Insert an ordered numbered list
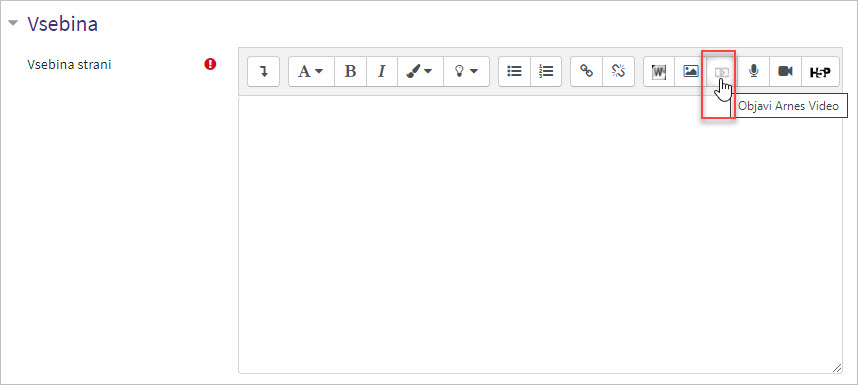 [x=546, y=71]
